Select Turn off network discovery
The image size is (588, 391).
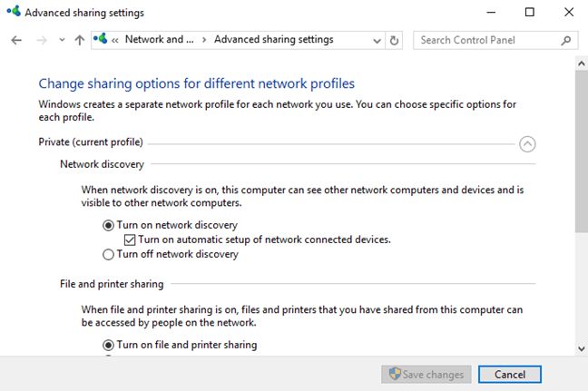click(109, 254)
